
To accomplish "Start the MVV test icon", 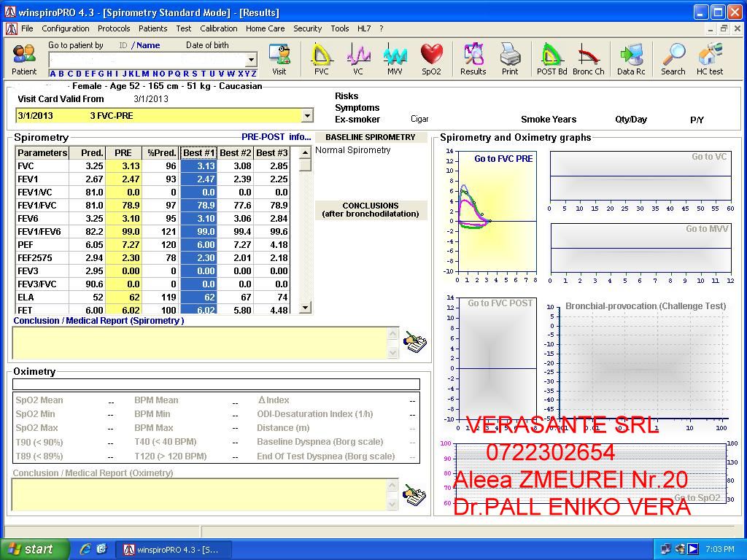I will point(395,59).
